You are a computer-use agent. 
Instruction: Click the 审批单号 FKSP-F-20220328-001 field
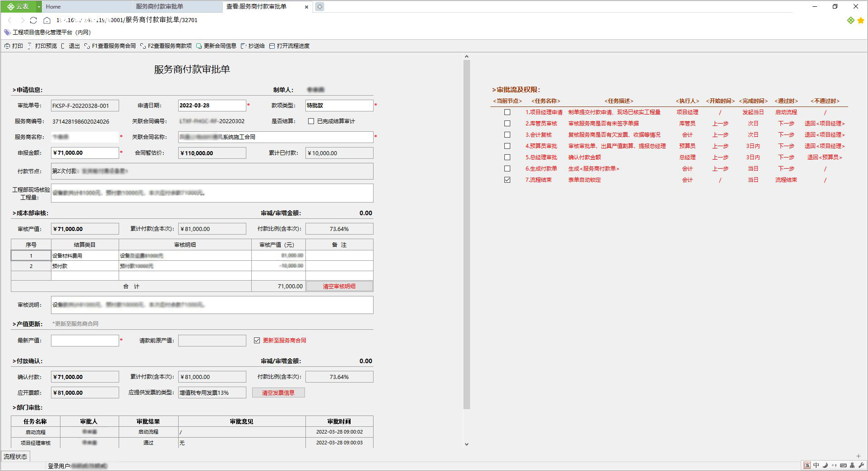pos(85,106)
